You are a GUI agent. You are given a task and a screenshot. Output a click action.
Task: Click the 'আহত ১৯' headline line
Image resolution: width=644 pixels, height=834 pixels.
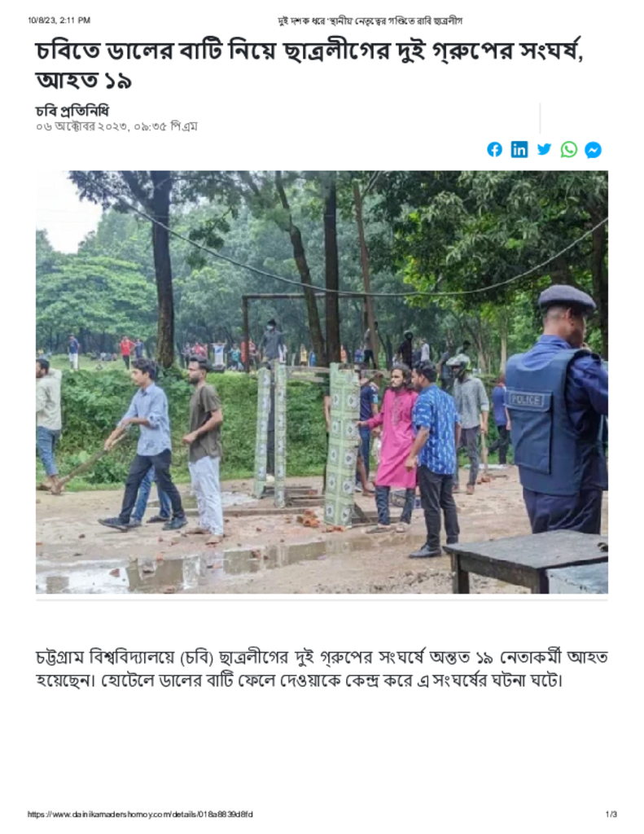click(84, 81)
